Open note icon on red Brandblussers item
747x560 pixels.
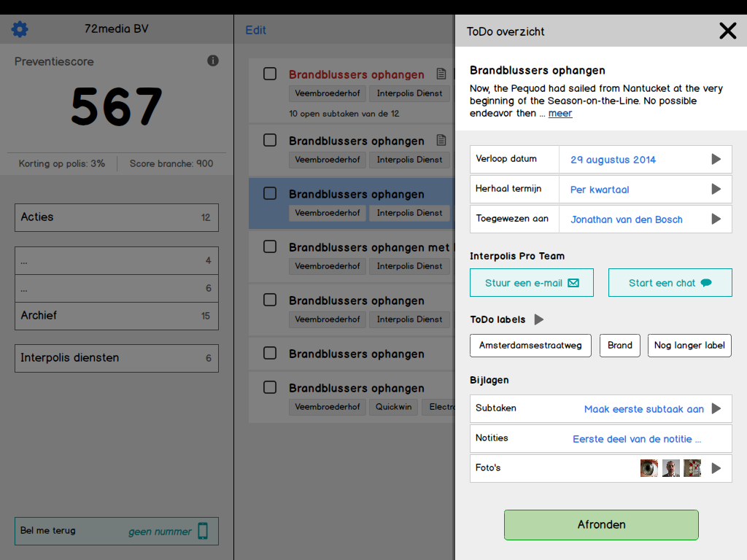coord(441,74)
